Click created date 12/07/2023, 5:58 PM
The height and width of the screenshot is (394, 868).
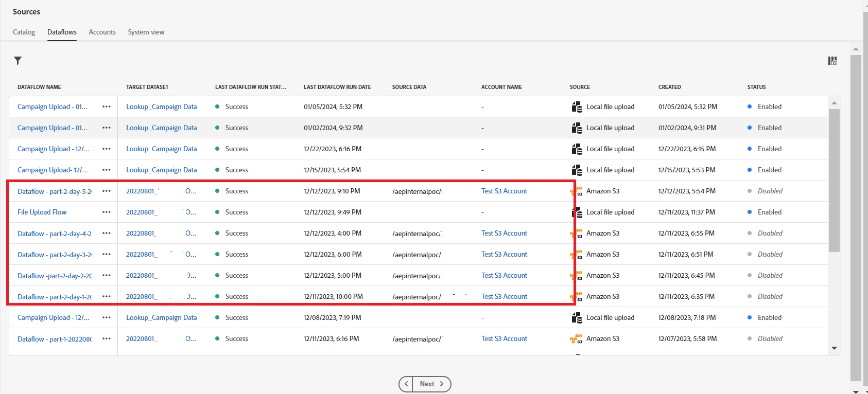(x=688, y=338)
